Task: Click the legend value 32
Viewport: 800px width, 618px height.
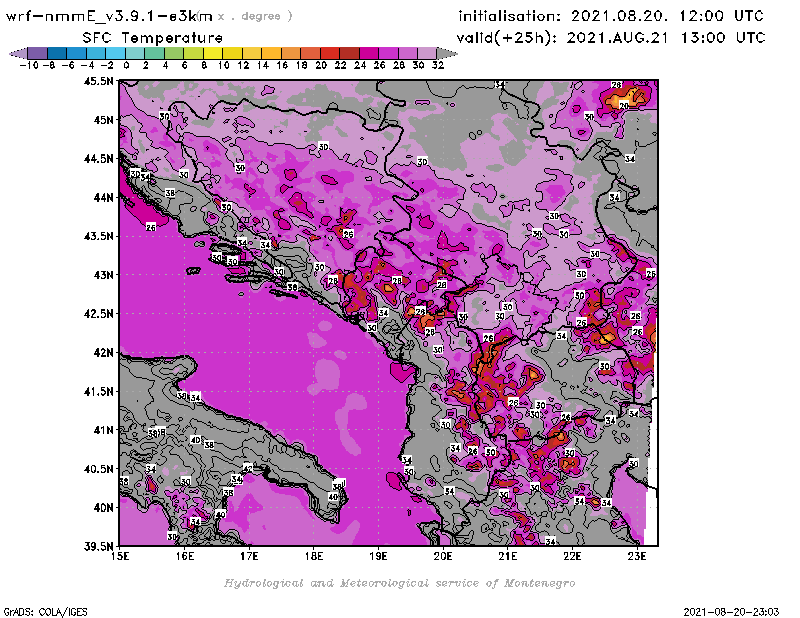Action: point(438,65)
